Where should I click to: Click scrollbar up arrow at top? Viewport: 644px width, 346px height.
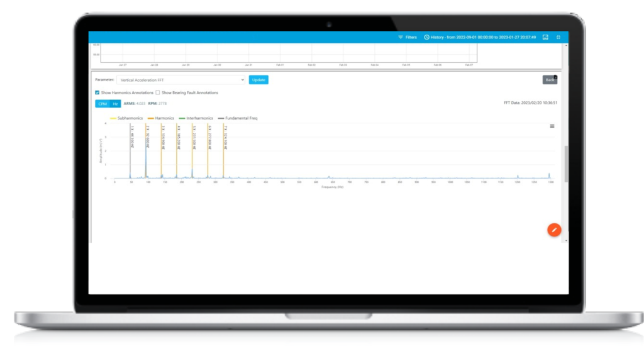[567, 45]
